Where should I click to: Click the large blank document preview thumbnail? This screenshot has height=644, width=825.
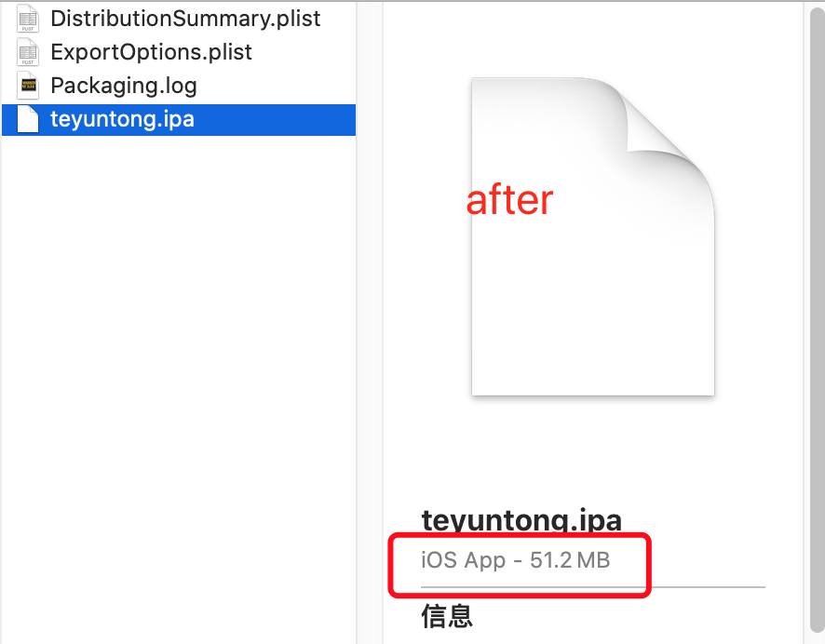click(577, 298)
